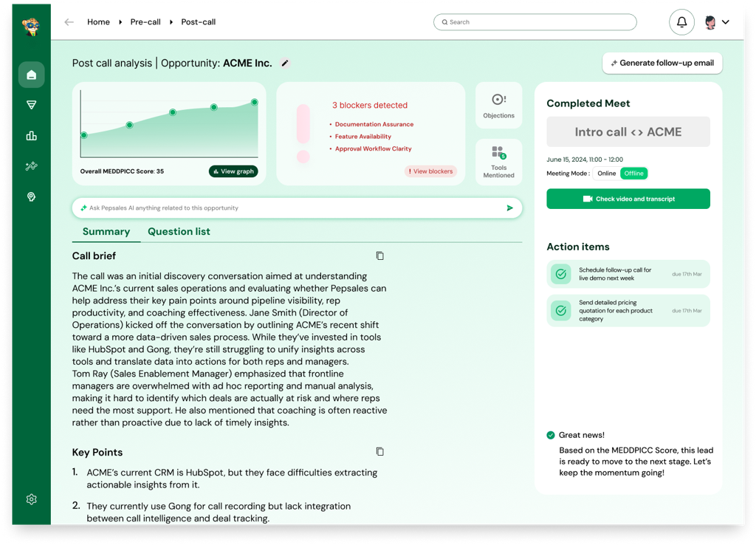Focus the Ask Pepsales AI input
Screen dimensions: 756x545
pyautogui.click(x=297, y=208)
